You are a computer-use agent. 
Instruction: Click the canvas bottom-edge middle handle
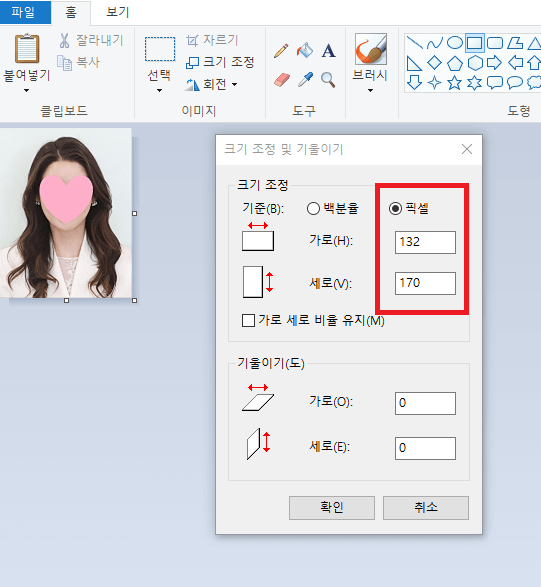pyautogui.click(x=67, y=300)
